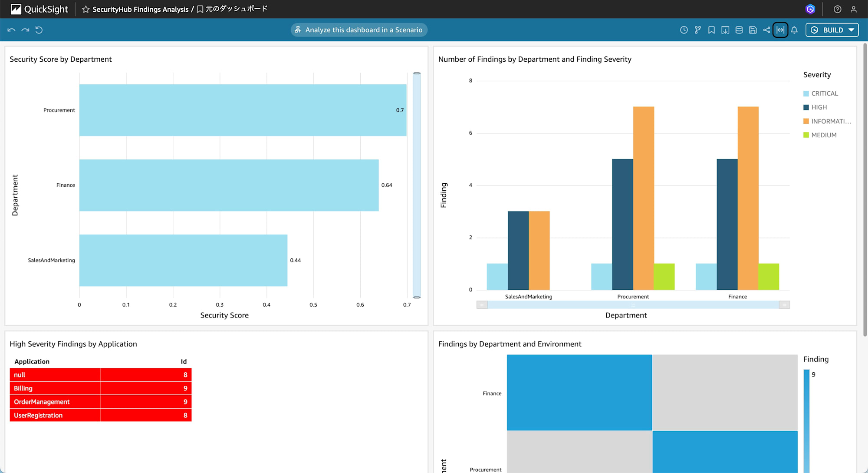Click the Amazon Q hexagon icon
This screenshot has width=868, height=473.
pos(810,9)
